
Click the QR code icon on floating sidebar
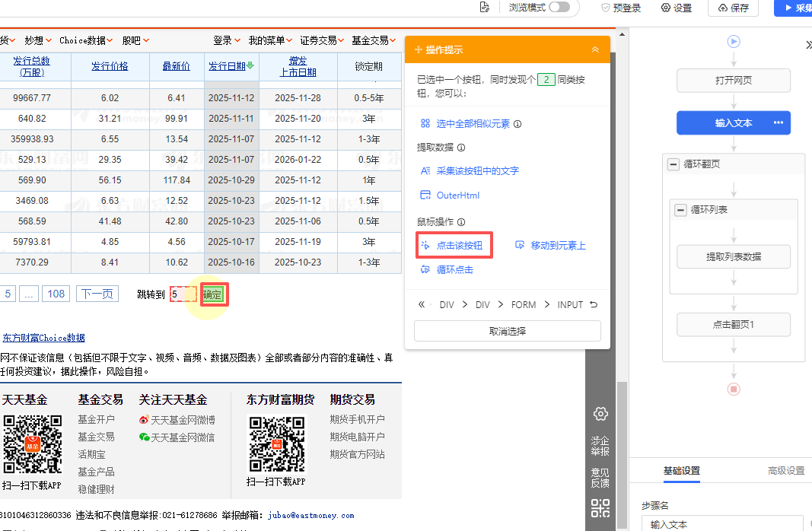[x=600, y=508]
